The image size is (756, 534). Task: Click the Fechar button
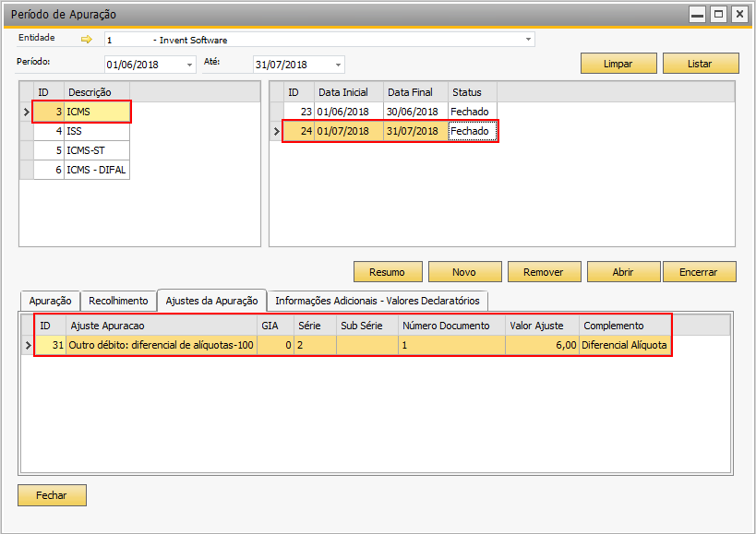pos(52,495)
